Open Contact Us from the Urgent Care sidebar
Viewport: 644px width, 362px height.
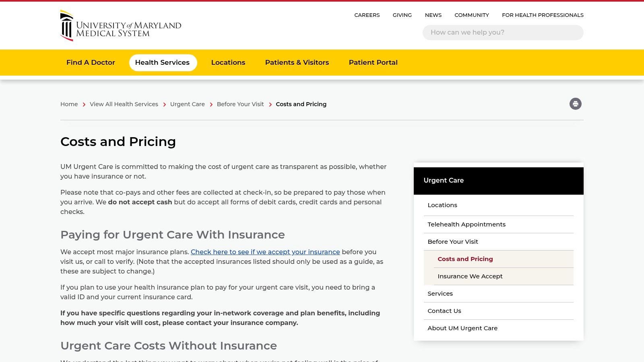click(444, 311)
